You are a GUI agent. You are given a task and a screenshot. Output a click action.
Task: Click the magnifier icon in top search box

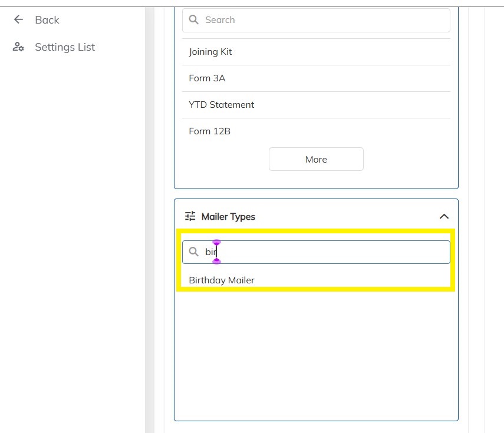193,20
